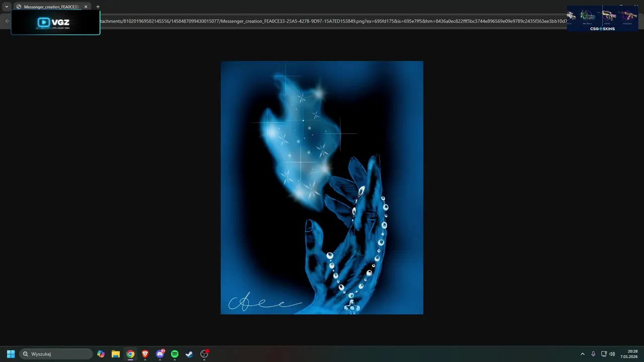The height and width of the screenshot is (362, 644).
Task: Open File Explorer from the taskbar
Action: click(116, 354)
